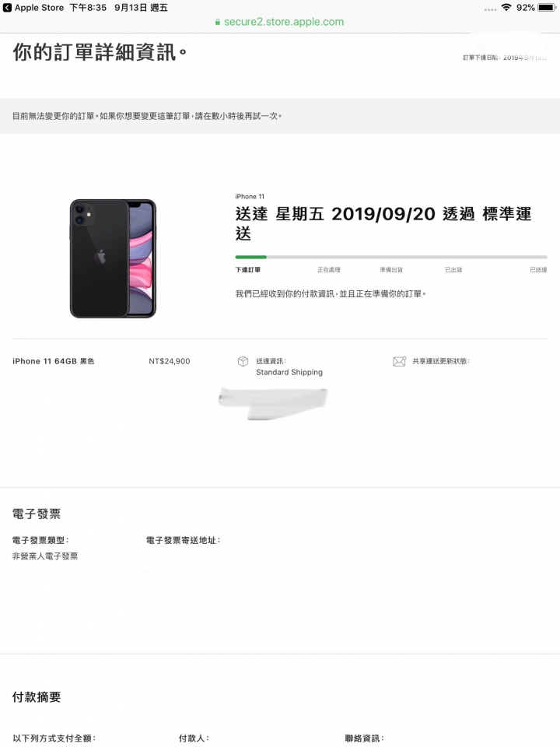
Task: Click the iPhone 11 64GB 黑色 item name
Action: [x=54, y=361]
